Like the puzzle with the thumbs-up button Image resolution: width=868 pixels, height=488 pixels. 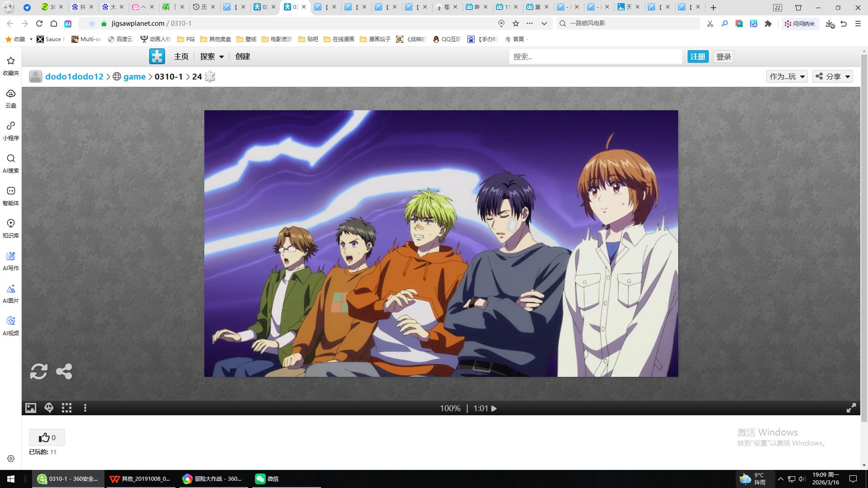47,437
